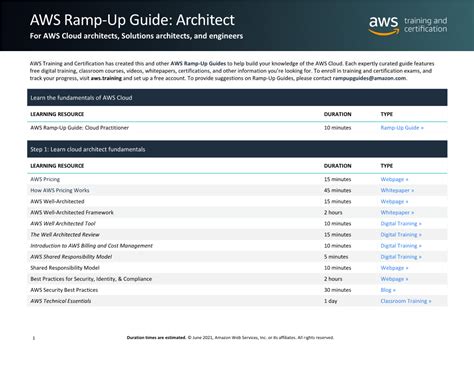Click 'The Well Architected Review' resource name
The width and height of the screenshot is (474, 366).
point(65,235)
